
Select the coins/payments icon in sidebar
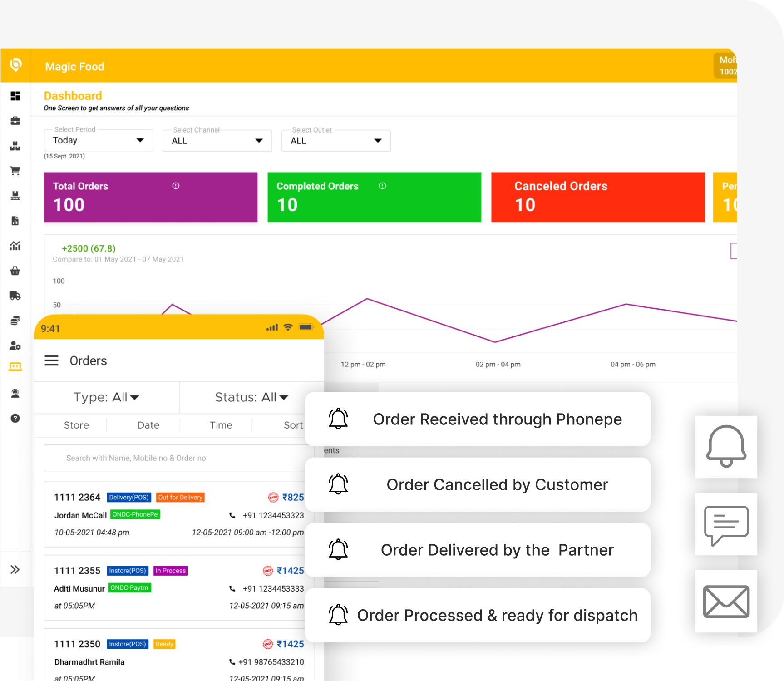pyautogui.click(x=15, y=321)
